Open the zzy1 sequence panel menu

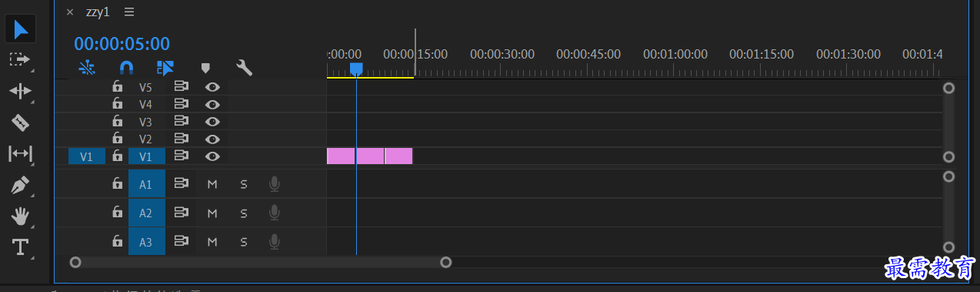click(129, 12)
